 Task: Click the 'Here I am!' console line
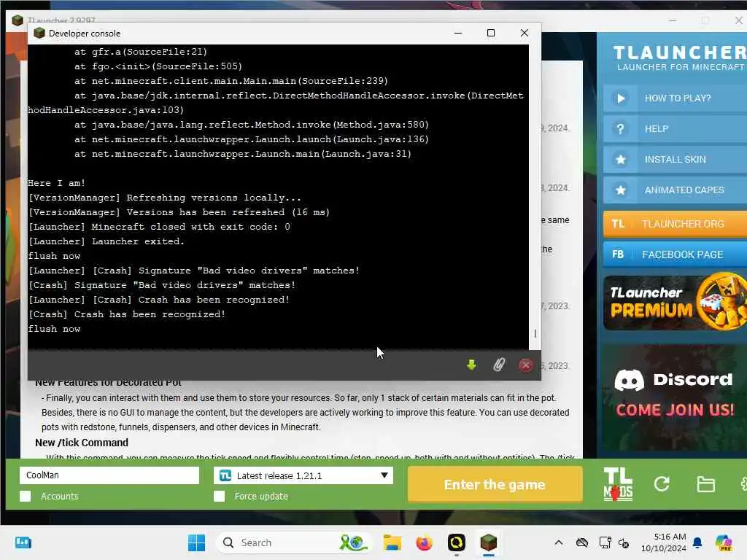56,183
